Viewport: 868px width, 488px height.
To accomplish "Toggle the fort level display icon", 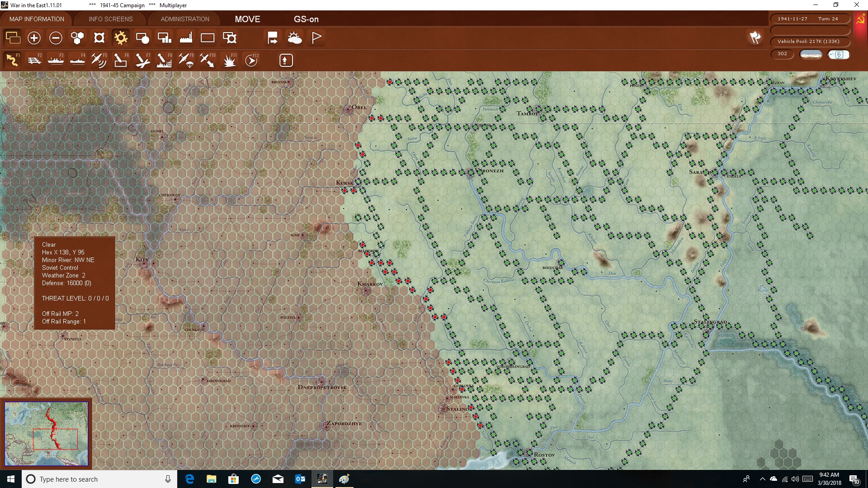I will click(99, 38).
